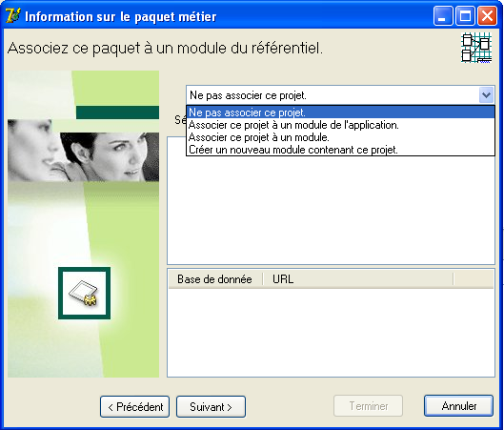Click the application icon in the title bar
This screenshot has width=504, height=430.
click(x=12, y=16)
